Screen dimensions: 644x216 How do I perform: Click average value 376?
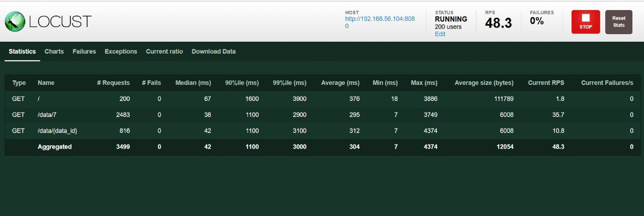coord(354,99)
